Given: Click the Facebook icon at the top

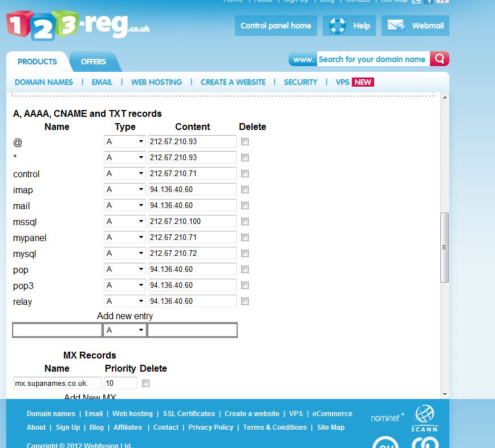Looking at the screenshot, I should [428, 2].
